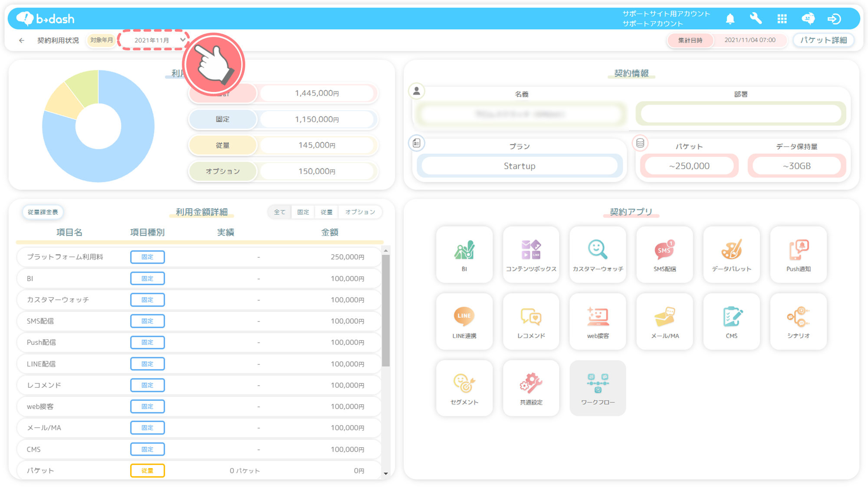Click the ~250,000 パケット value

pyautogui.click(x=689, y=166)
